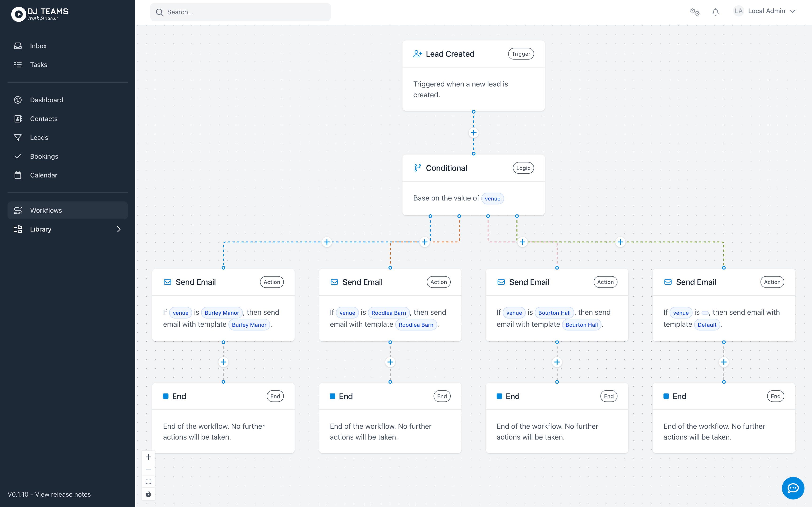
Task: Click into the Search field
Action: [x=240, y=12]
